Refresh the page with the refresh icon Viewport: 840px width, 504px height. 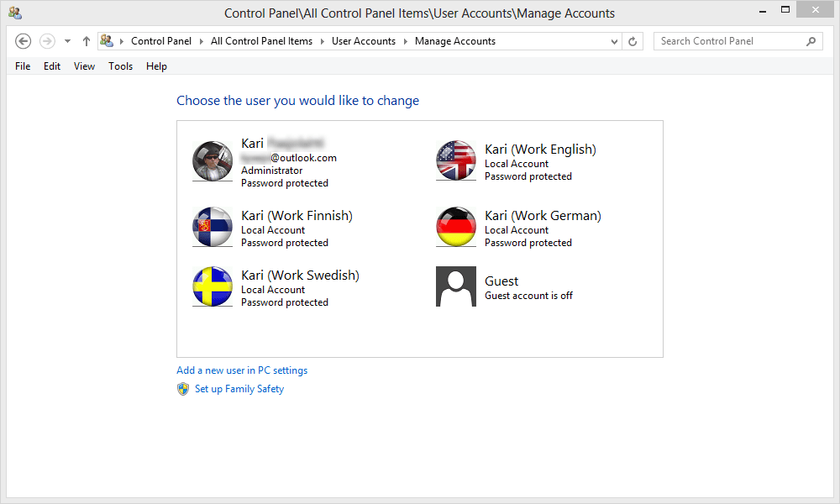pyautogui.click(x=633, y=40)
